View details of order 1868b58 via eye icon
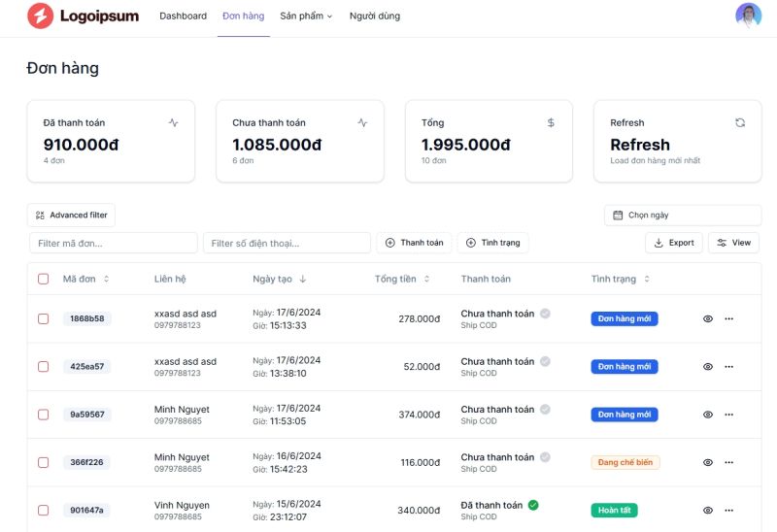Screen dimensions: 777x532 pyautogui.click(x=708, y=318)
